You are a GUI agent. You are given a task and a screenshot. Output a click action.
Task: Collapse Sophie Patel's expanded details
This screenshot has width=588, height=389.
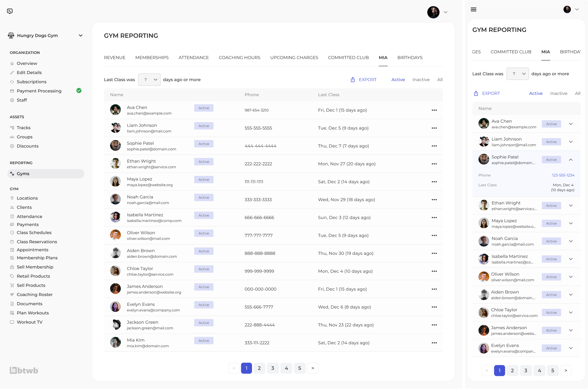(x=571, y=160)
